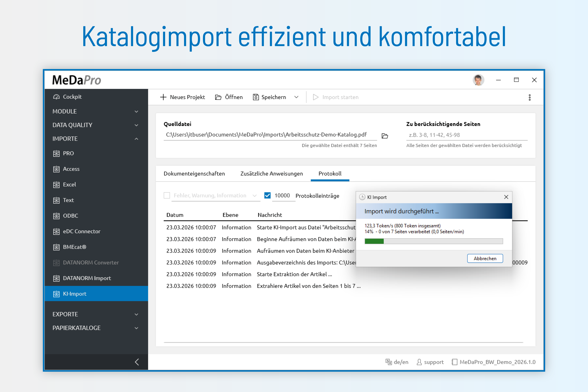Click the Zu berücksichtigende Seiten field
The image size is (588, 392).
pyautogui.click(x=467, y=135)
